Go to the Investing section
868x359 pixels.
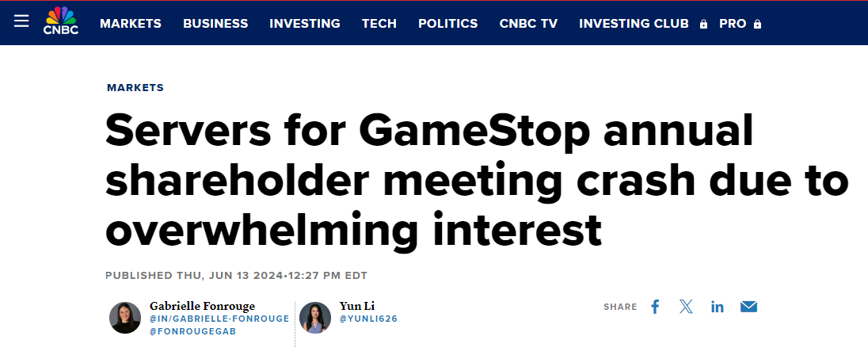click(305, 24)
